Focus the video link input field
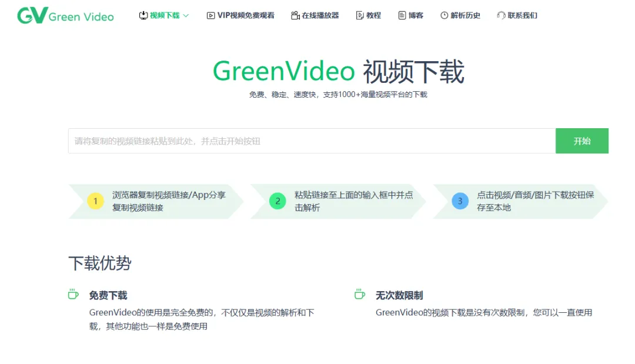Screen dimensions: 635x364 (312, 141)
